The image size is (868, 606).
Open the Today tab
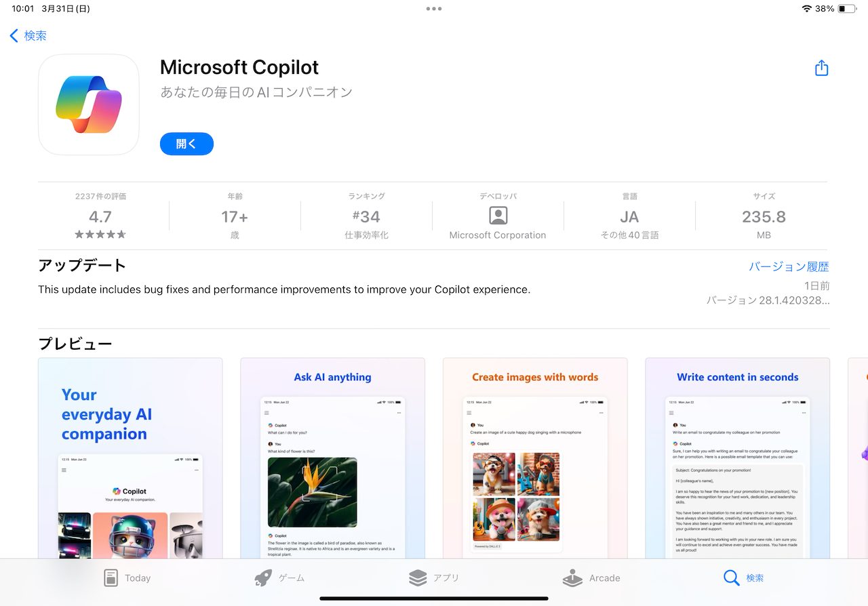click(127, 578)
